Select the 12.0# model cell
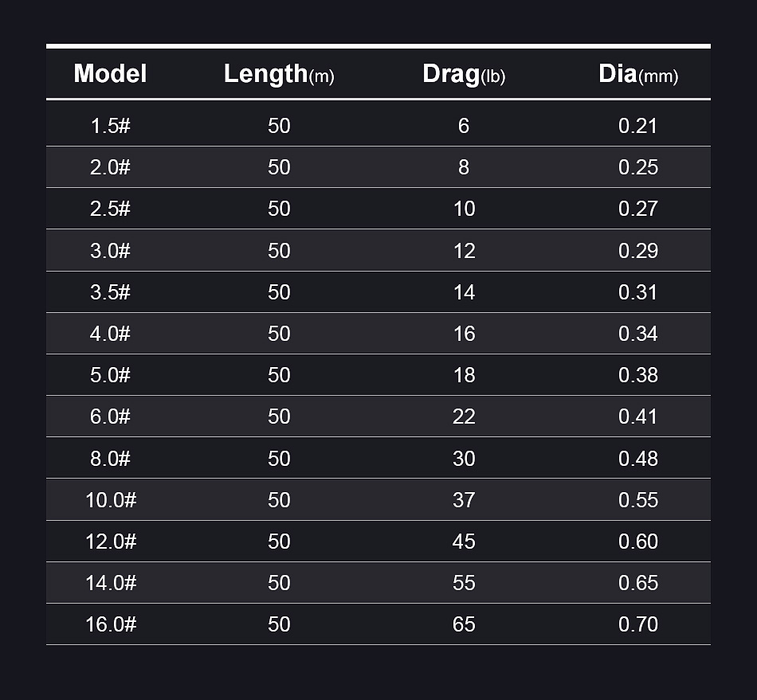Screen dimensions: 757x700 point(110,542)
